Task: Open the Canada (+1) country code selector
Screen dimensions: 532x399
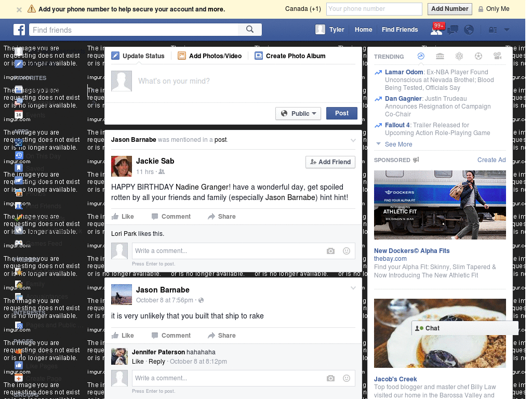Action: [x=303, y=9]
